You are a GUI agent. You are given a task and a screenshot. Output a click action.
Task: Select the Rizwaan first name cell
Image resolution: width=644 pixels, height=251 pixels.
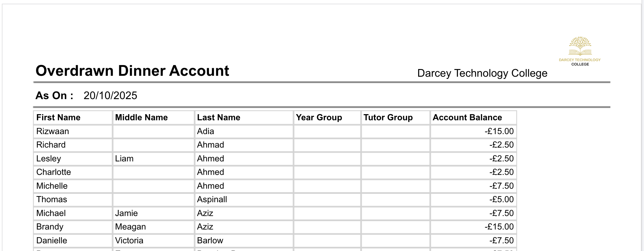[53, 131]
